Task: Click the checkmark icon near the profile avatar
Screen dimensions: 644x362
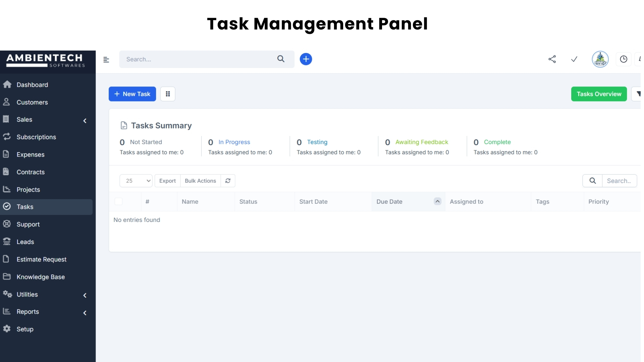Action: pos(574,59)
